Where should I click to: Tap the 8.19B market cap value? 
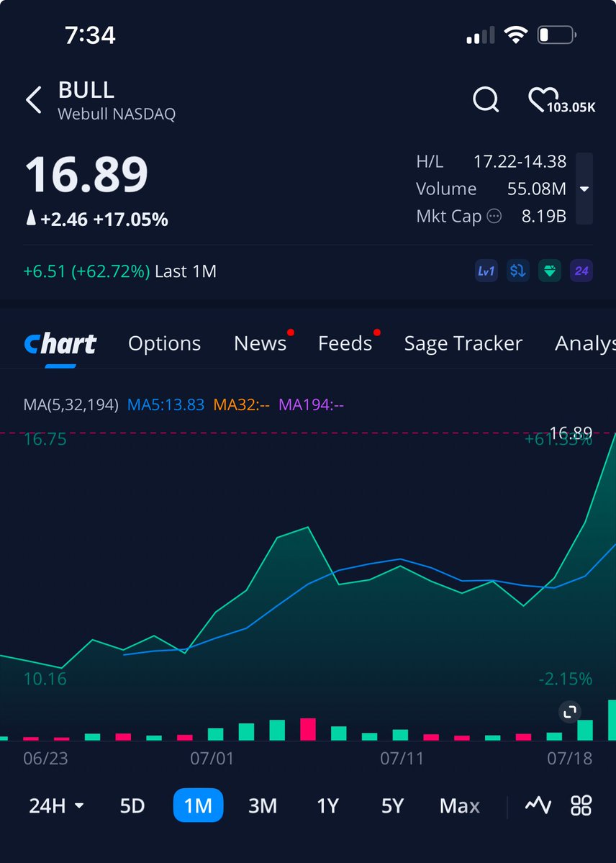coord(544,217)
